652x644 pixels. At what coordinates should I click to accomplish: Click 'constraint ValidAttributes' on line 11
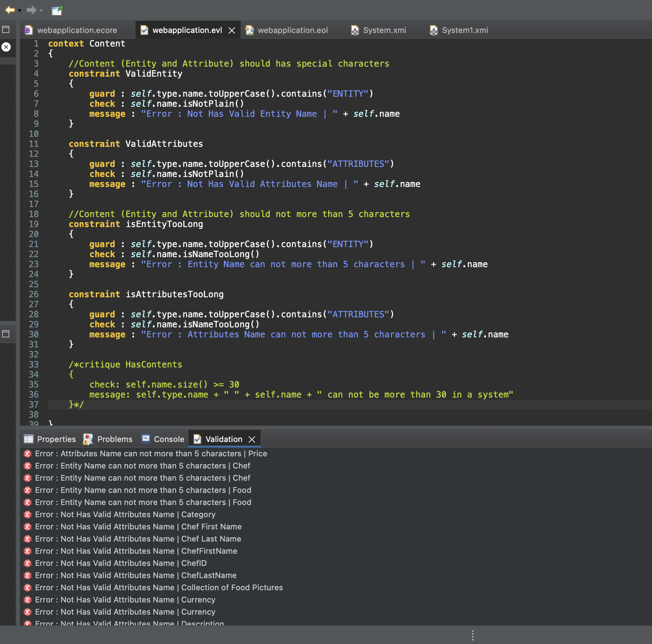click(136, 144)
